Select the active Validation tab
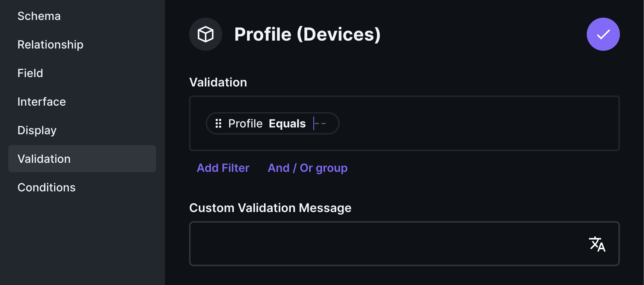Viewport: 644px width, 285px height. click(x=44, y=159)
